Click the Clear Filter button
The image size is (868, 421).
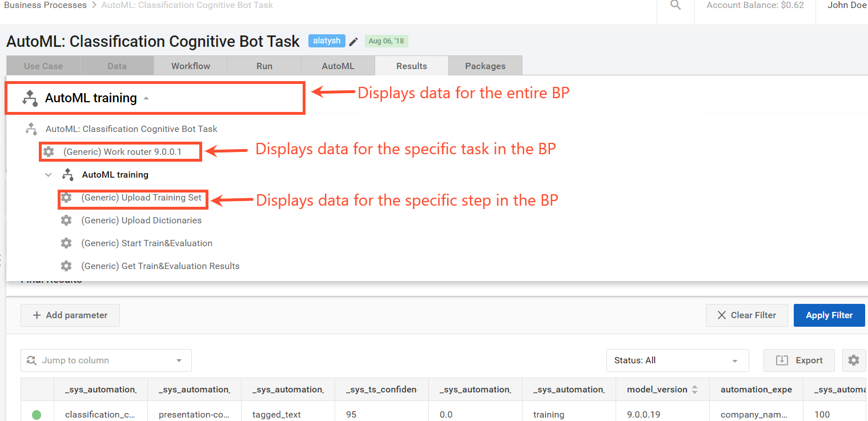[x=747, y=315]
